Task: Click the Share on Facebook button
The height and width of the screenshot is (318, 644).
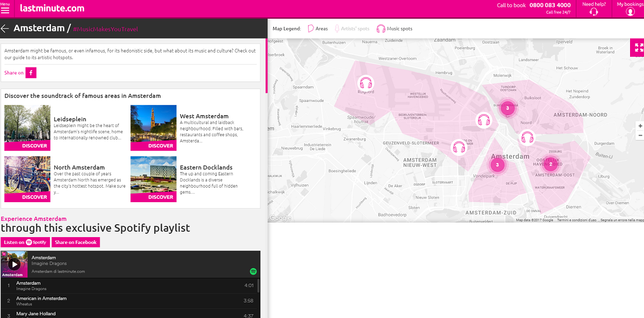Action: (76, 242)
